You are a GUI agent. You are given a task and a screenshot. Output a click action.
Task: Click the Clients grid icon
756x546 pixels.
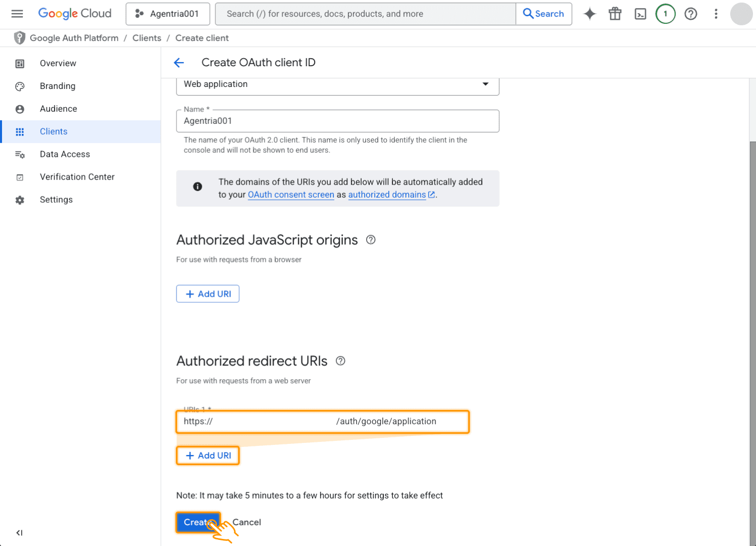pos(20,132)
